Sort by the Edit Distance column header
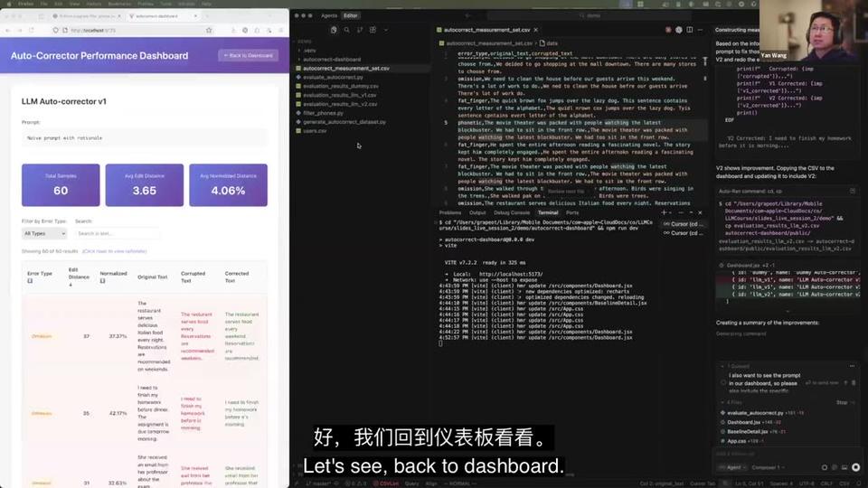 (79, 277)
